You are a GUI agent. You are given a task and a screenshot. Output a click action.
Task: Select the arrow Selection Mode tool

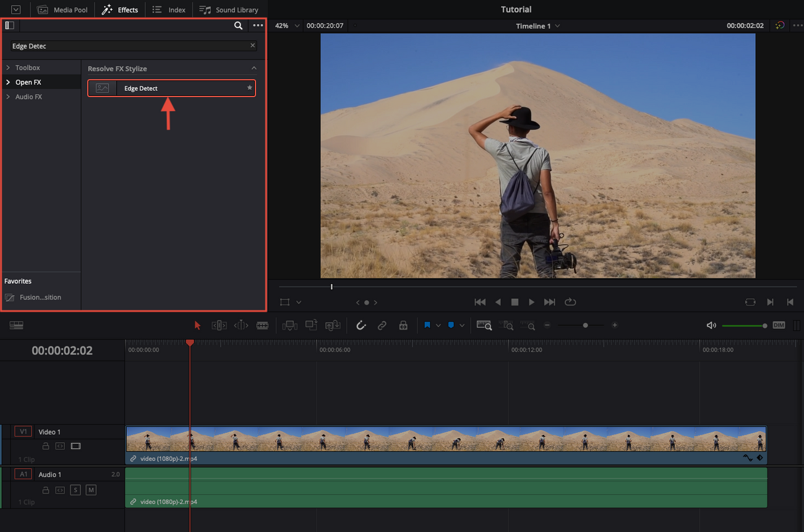(197, 325)
